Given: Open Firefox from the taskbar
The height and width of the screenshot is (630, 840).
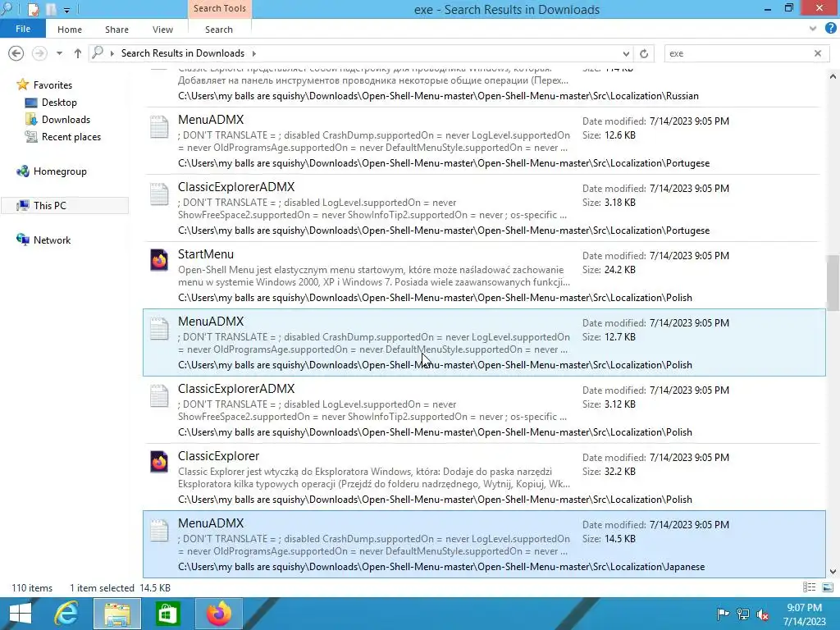Looking at the screenshot, I should (218, 614).
